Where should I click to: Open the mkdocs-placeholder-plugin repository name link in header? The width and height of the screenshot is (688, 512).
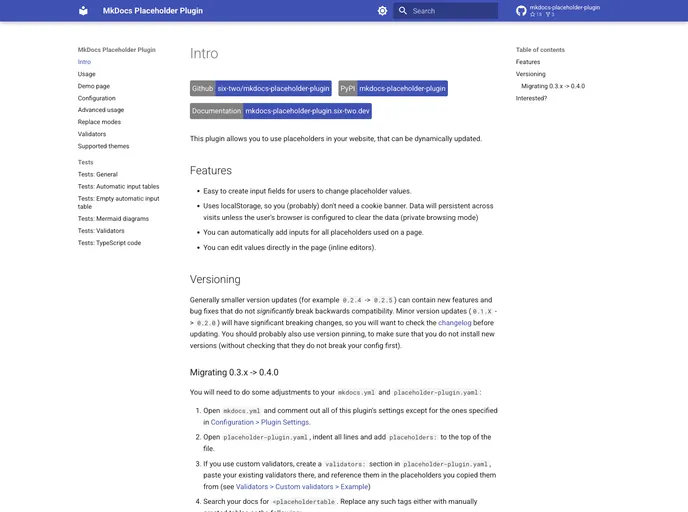tap(564, 7)
